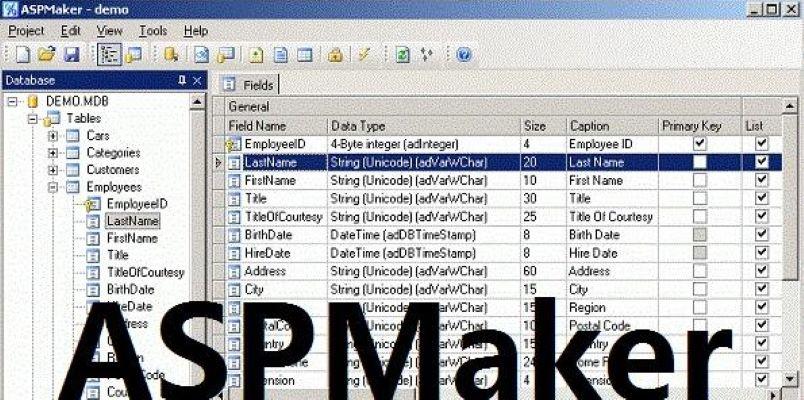Click the Save project floppy icon
Viewport: 804px width, 400px height.
pos(72,54)
